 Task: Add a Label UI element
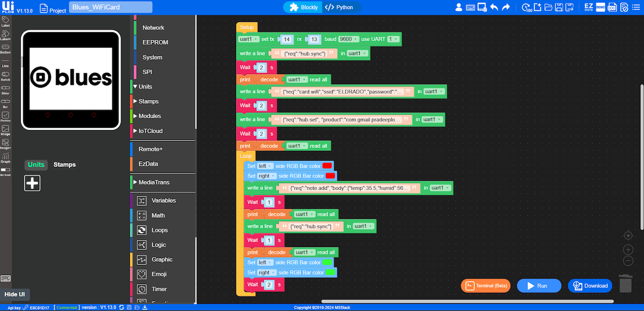click(5, 21)
